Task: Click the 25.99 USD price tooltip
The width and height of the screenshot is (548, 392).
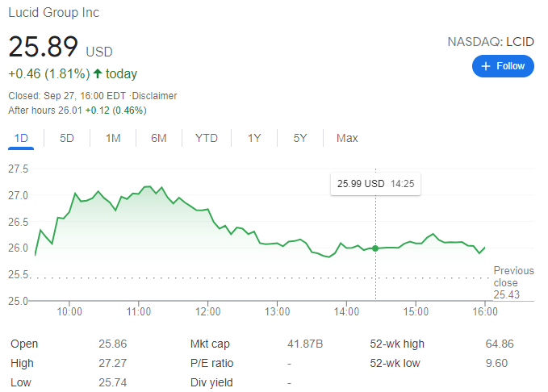Action: 375,184
